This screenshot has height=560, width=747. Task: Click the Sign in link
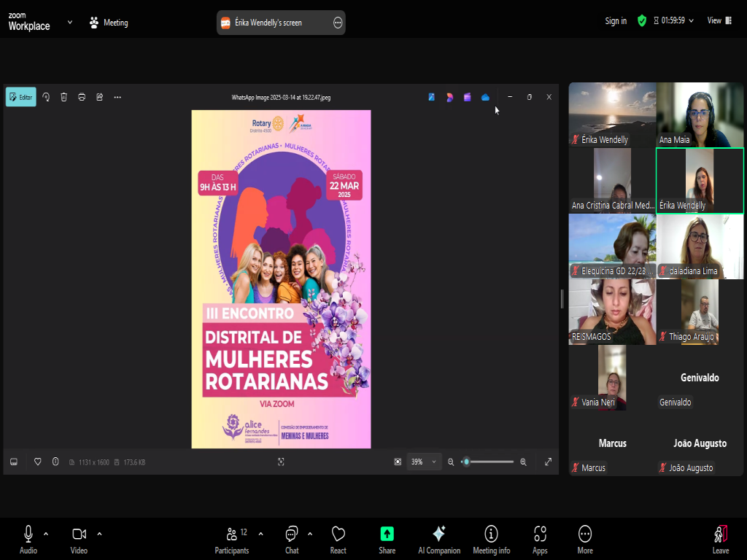tap(616, 21)
